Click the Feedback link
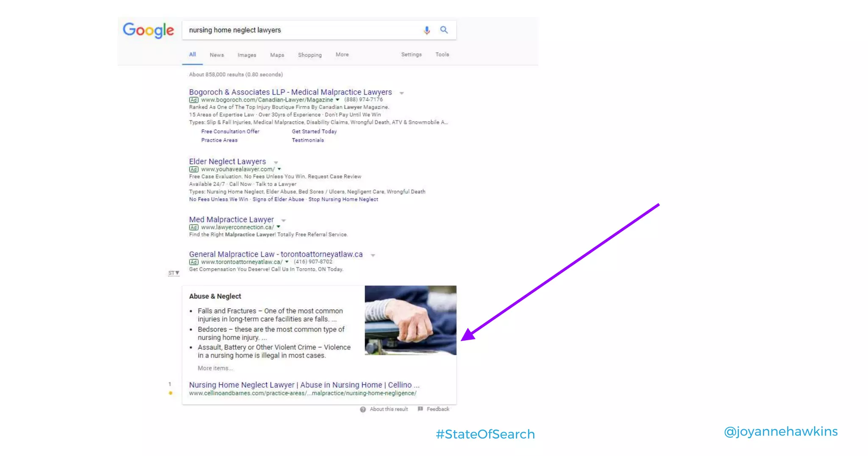The height and width of the screenshot is (456, 868). pyautogui.click(x=438, y=409)
